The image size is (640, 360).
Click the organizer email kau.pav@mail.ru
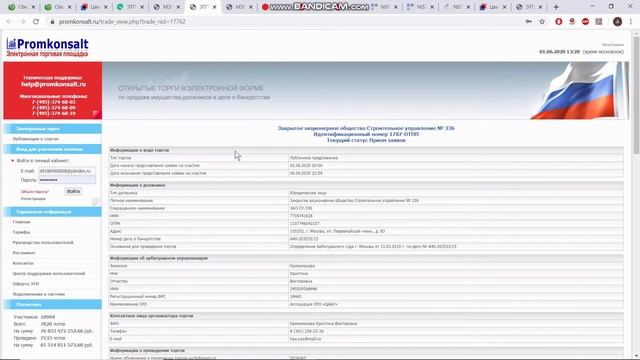(x=305, y=339)
